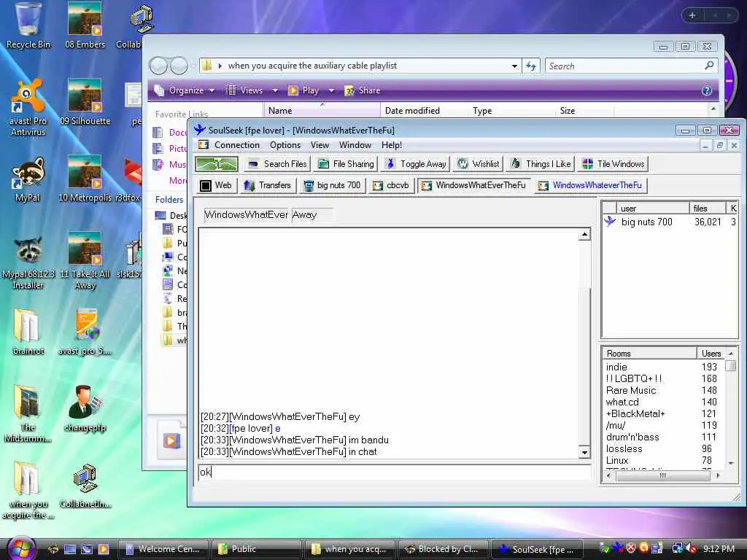747x560 pixels.
Task: Switch to Welcome Center taskbar button
Action: 163,549
